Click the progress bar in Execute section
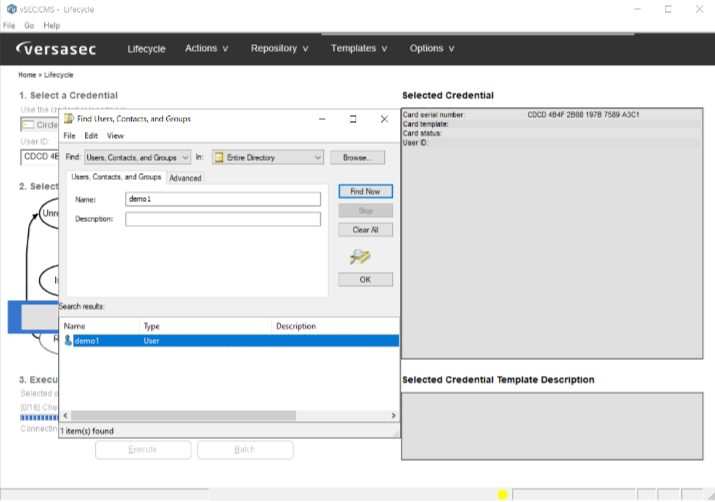715x502 pixels. click(x=39, y=418)
